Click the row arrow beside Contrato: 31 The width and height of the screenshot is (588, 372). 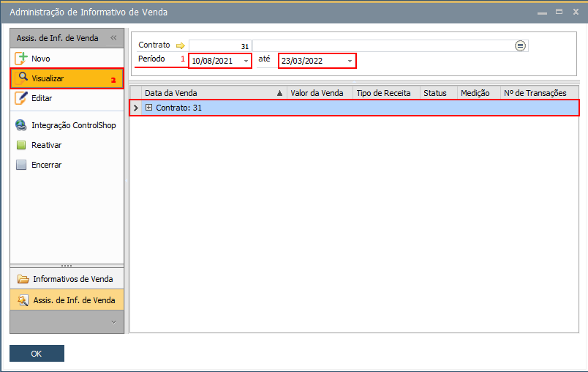point(136,108)
